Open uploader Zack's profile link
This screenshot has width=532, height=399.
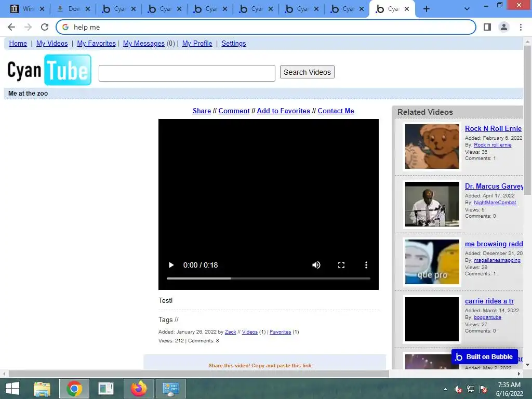230,332
